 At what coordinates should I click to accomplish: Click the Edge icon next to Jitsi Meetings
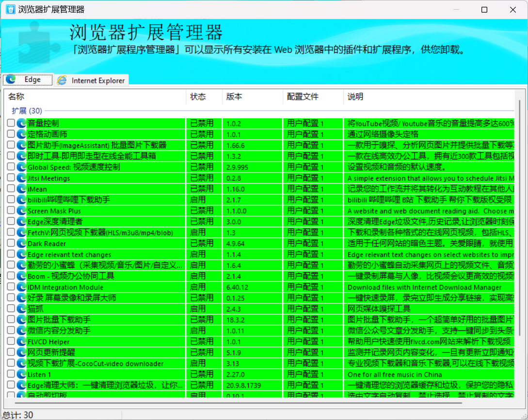pyautogui.click(x=21, y=178)
